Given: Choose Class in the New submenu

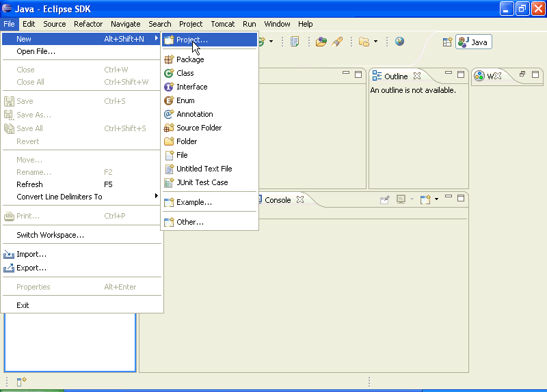Looking at the screenshot, I should click(x=185, y=73).
